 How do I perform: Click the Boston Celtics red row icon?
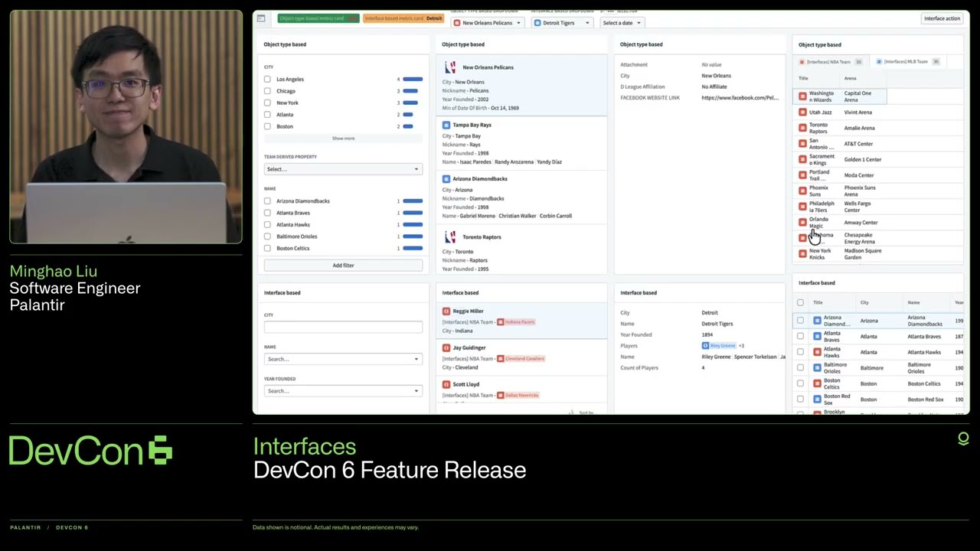(817, 383)
